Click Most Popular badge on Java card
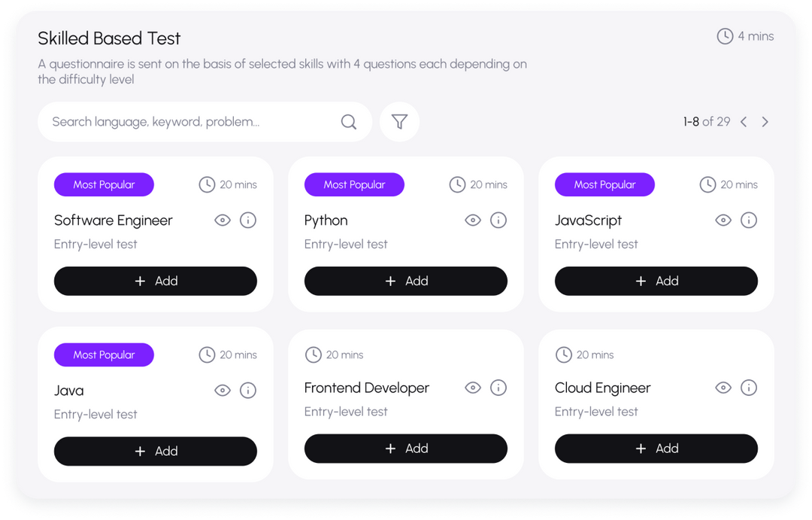The height and width of the screenshot is (520, 812). [x=104, y=354]
